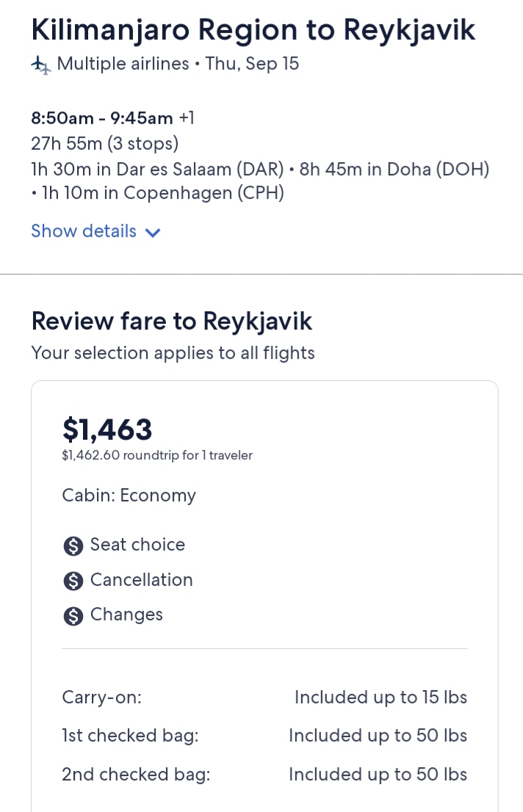Screen dimensions: 523x812
Task: Open the Show details link
Action: [x=84, y=231]
